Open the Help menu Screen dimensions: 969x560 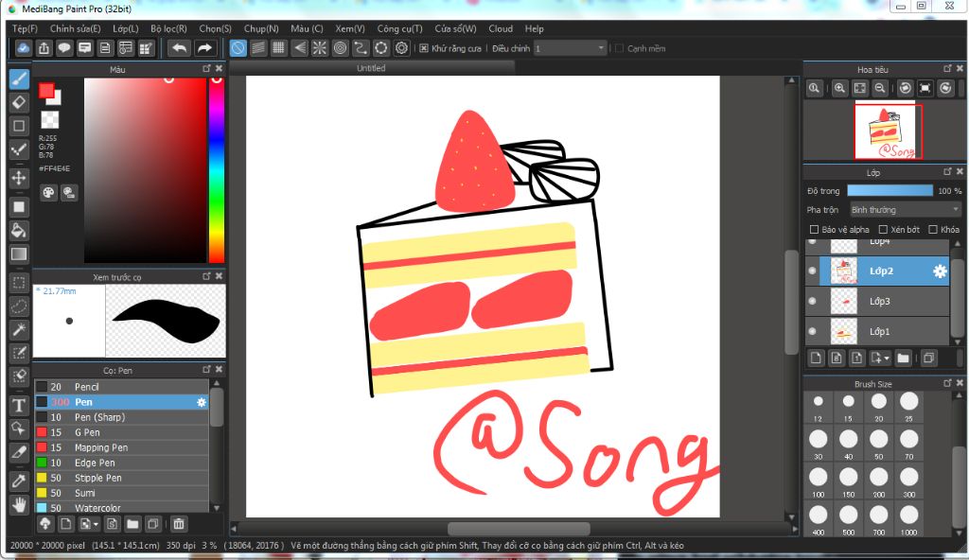[535, 28]
